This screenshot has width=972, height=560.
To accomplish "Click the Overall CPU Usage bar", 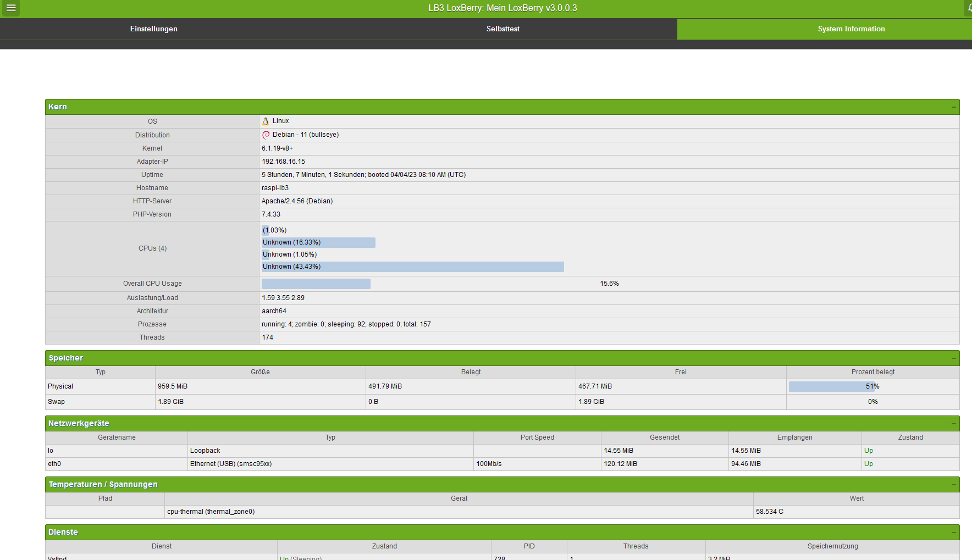I will 316,284.
